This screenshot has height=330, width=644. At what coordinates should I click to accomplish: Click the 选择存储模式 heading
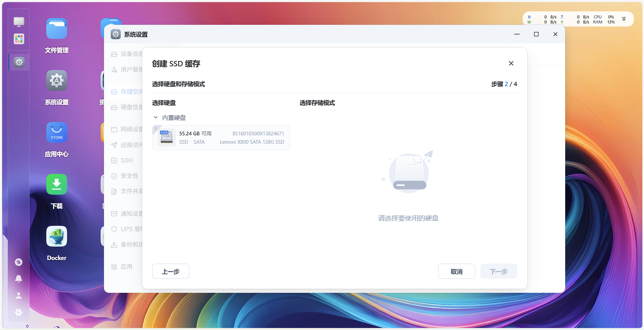click(317, 103)
